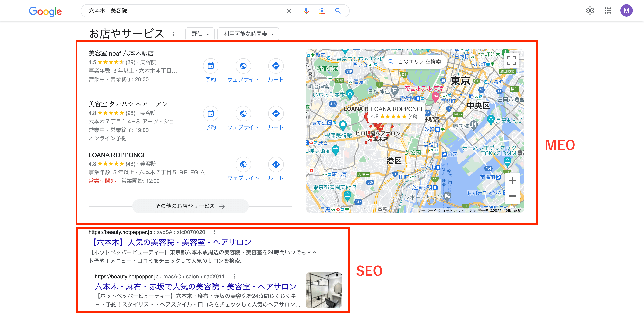This screenshot has height=316, width=644.
Task: Expand the map to fullscreen
Action: (x=511, y=60)
